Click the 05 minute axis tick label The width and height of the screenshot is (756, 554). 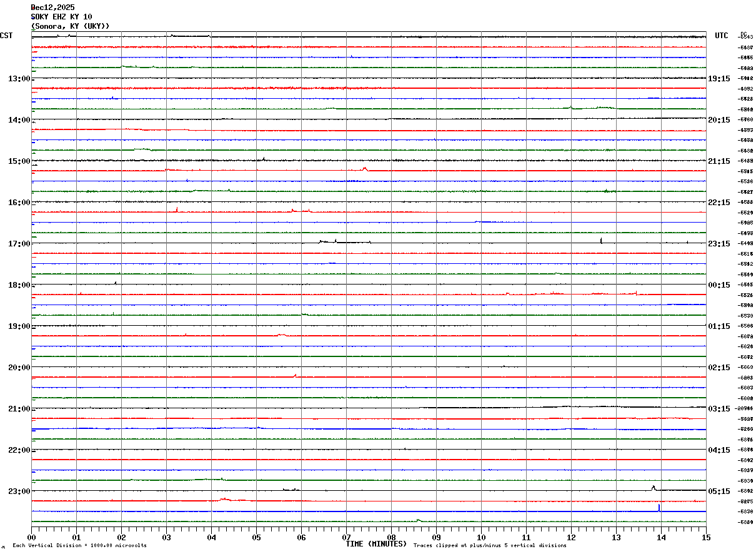[256, 537]
